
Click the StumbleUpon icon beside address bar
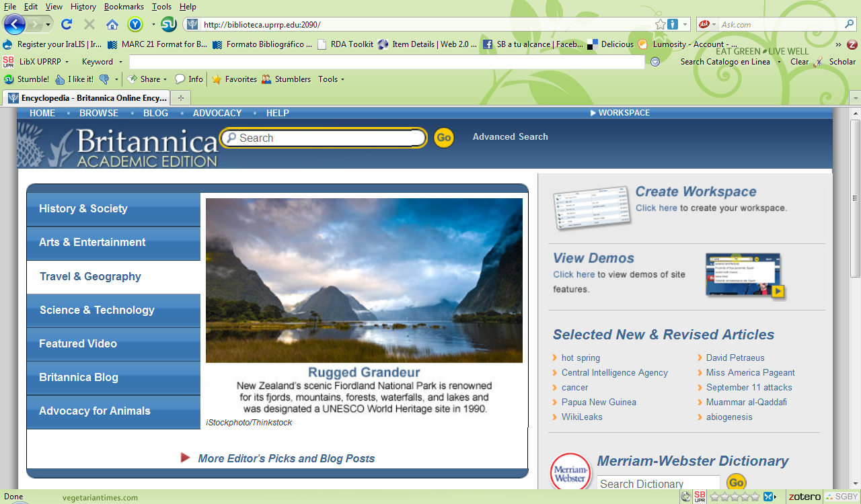click(x=169, y=25)
